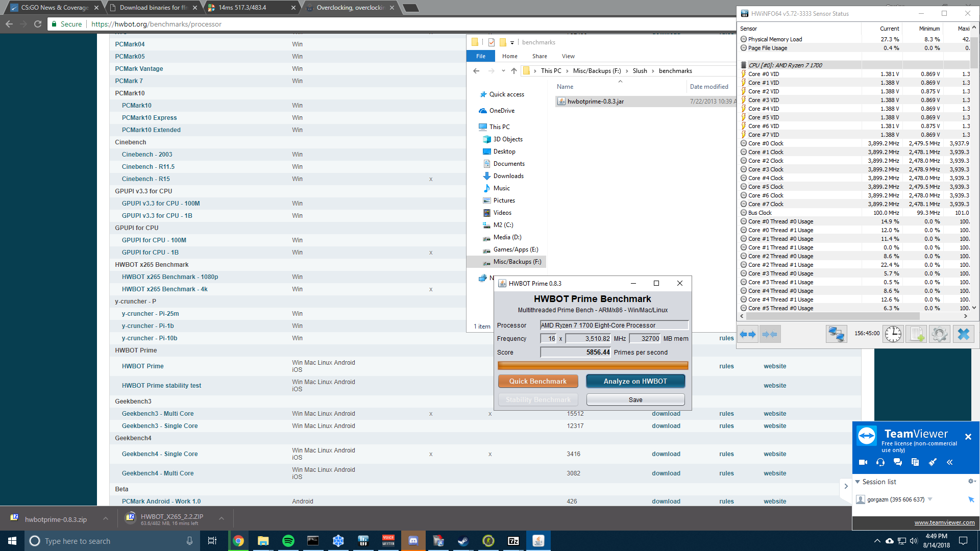This screenshot has height=551, width=980.
Task: Open Explorer quick access toolbar dropdown
Action: click(x=512, y=42)
